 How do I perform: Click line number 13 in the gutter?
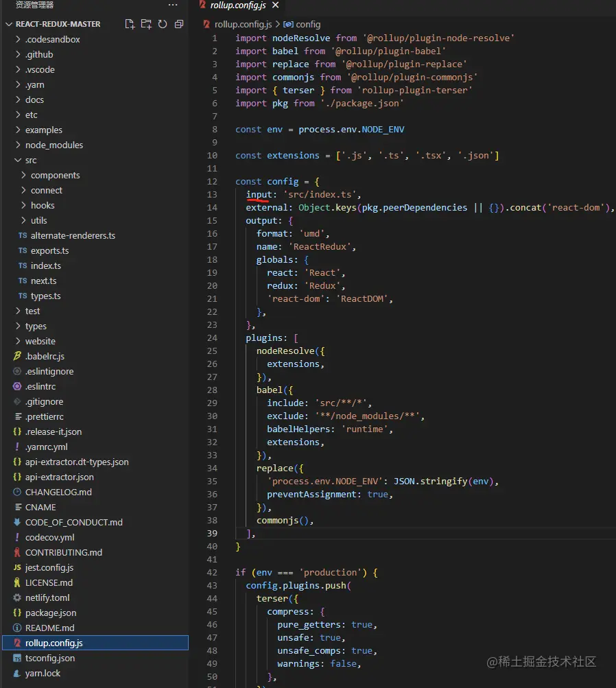[212, 194]
